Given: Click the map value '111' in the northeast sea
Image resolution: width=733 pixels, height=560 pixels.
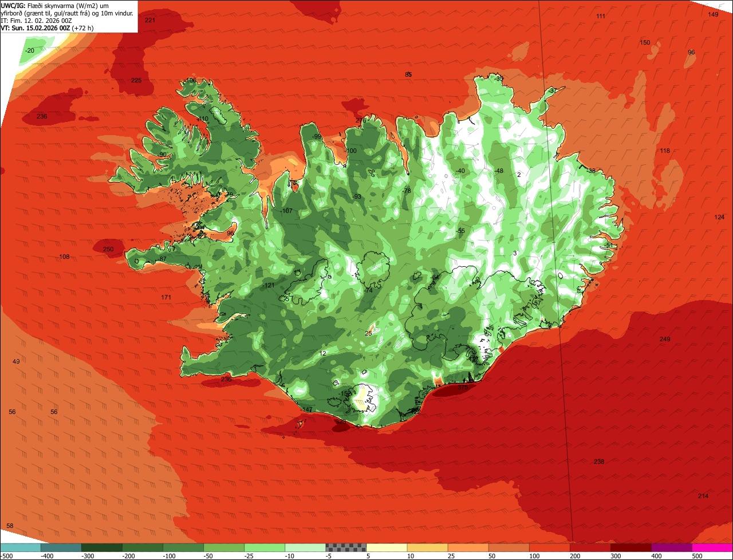Looking at the screenshot, I should [601, 16].
